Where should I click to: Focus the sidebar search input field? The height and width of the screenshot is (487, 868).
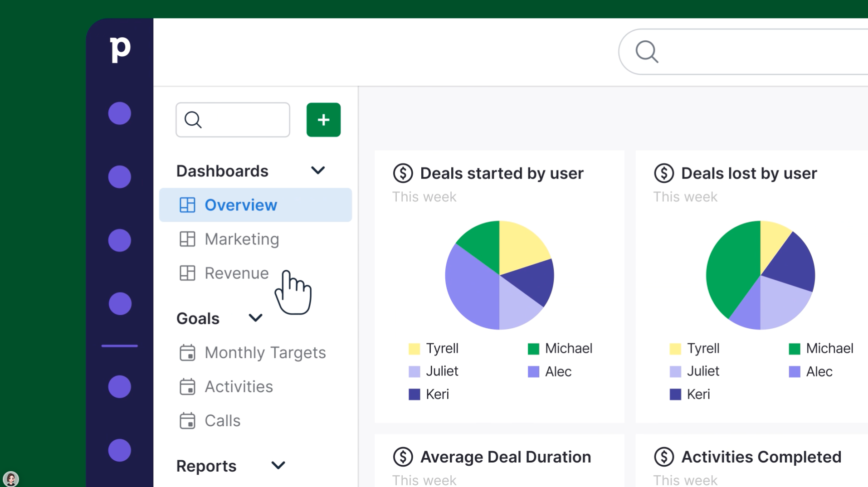pos(233,120)
